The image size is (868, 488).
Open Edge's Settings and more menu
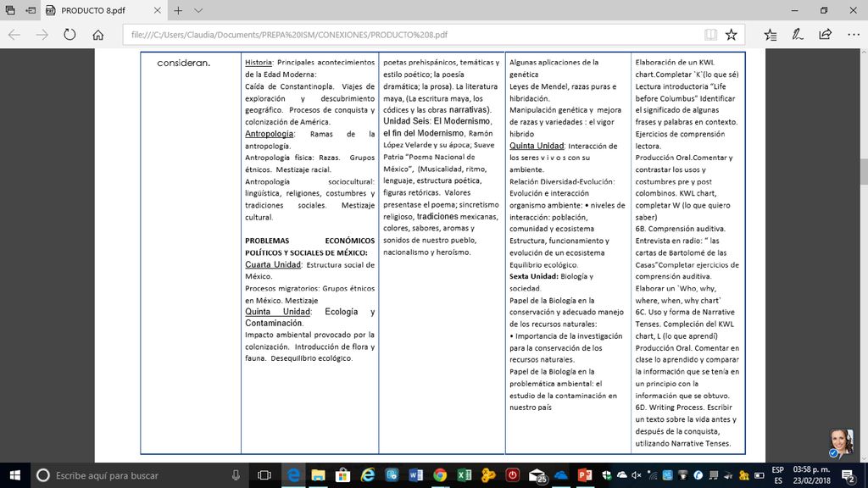click(854, 35)
